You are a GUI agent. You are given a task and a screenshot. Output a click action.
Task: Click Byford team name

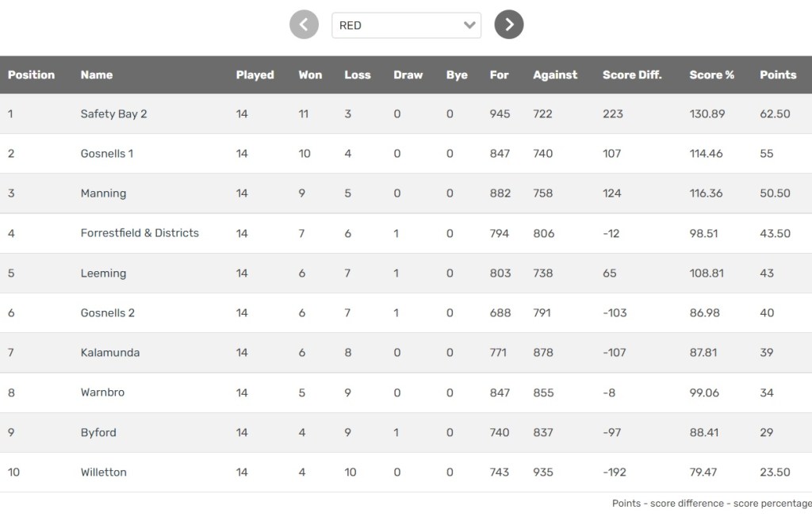pos(98,433)
